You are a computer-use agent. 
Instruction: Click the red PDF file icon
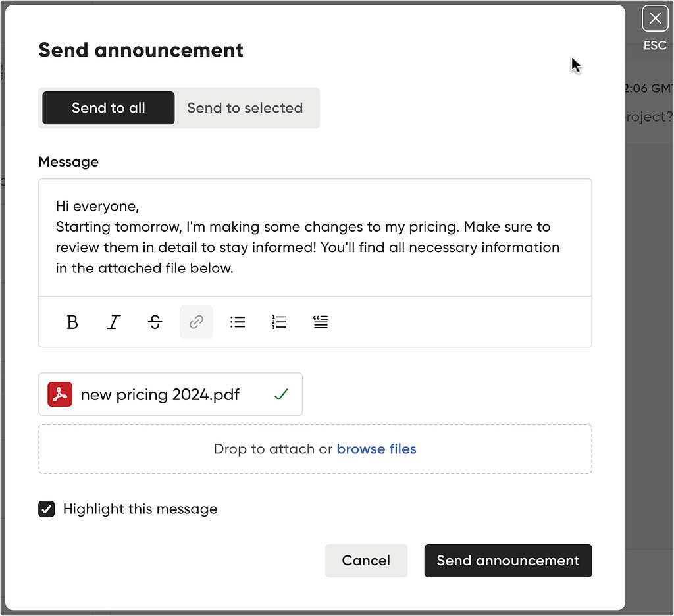click(60, 394)
